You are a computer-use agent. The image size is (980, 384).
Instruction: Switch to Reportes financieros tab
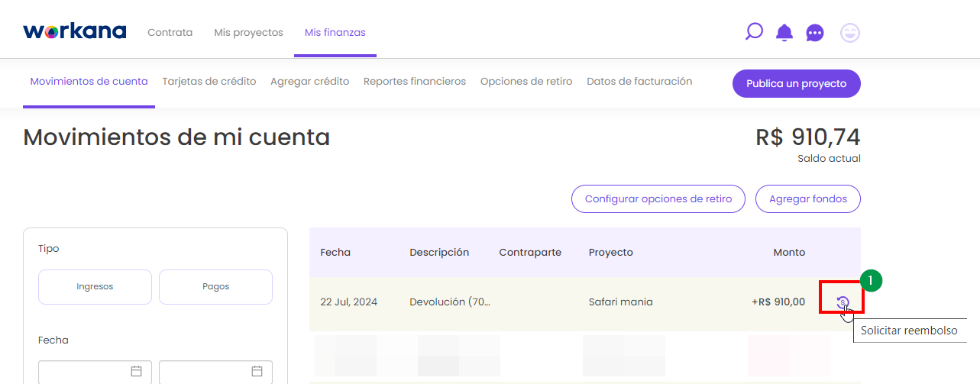pos(414,82)
